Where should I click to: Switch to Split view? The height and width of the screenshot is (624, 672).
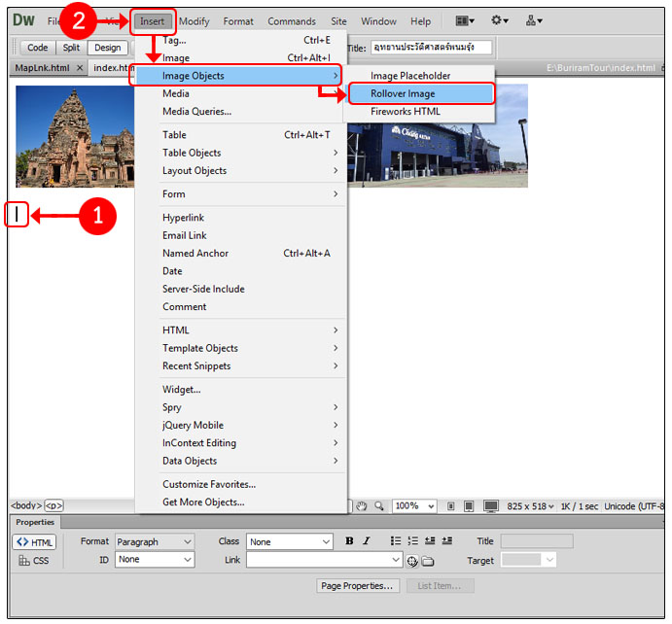click(71, 48)
